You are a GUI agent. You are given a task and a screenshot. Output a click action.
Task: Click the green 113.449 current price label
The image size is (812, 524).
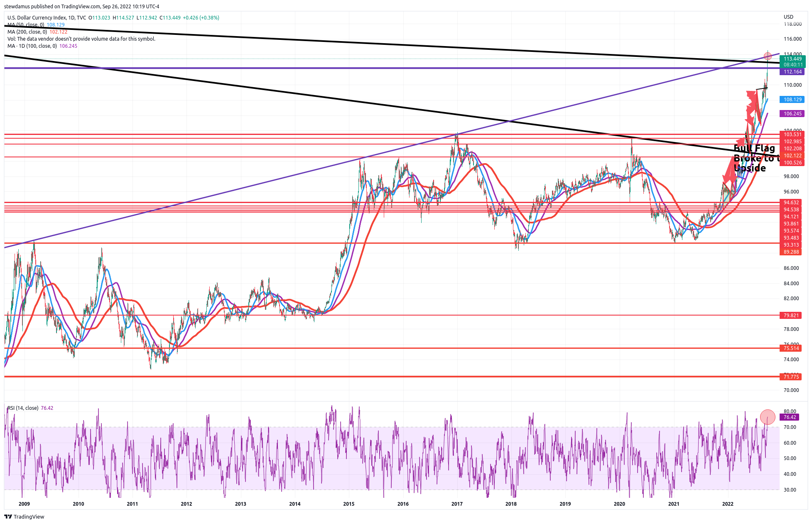pos(792,59)
